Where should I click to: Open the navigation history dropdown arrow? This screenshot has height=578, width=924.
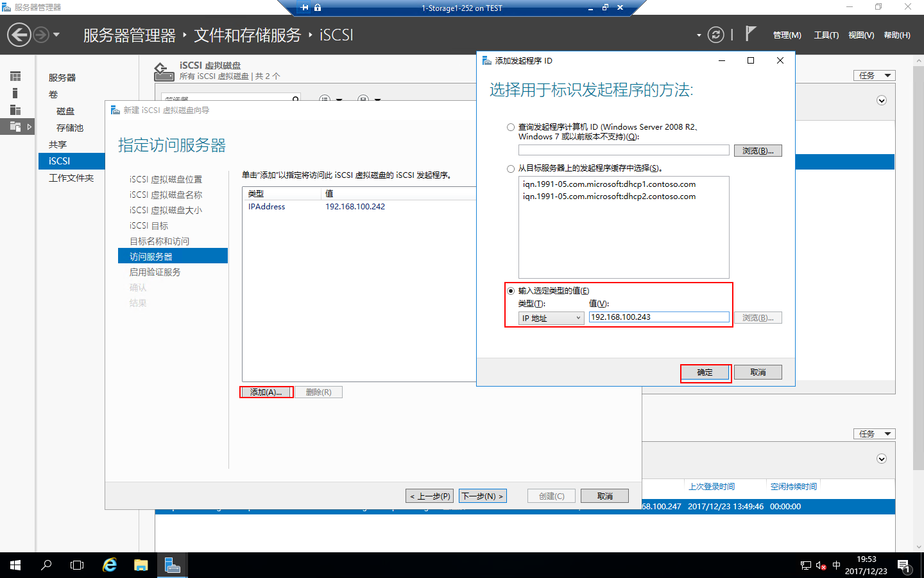tap(56, 35)
